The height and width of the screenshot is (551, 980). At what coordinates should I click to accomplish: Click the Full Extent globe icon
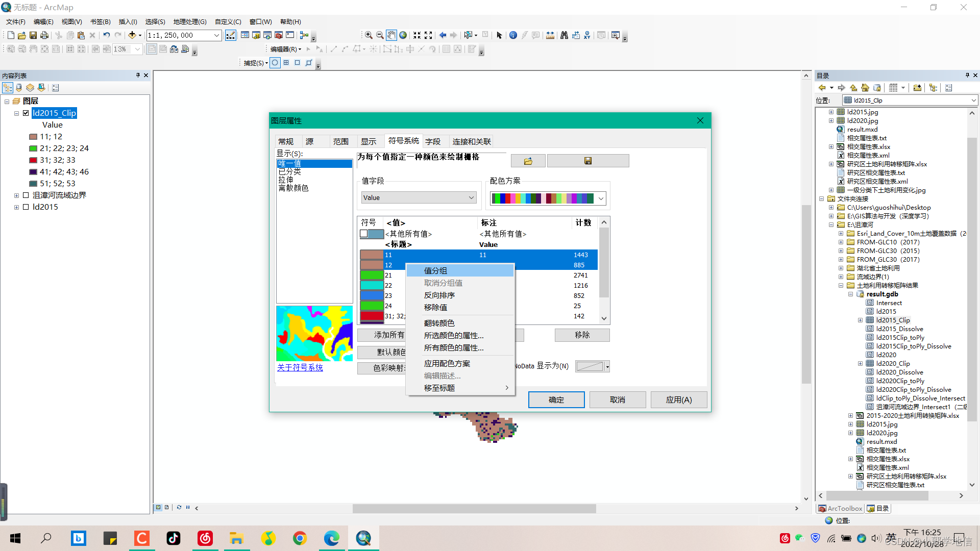[403, 35]
